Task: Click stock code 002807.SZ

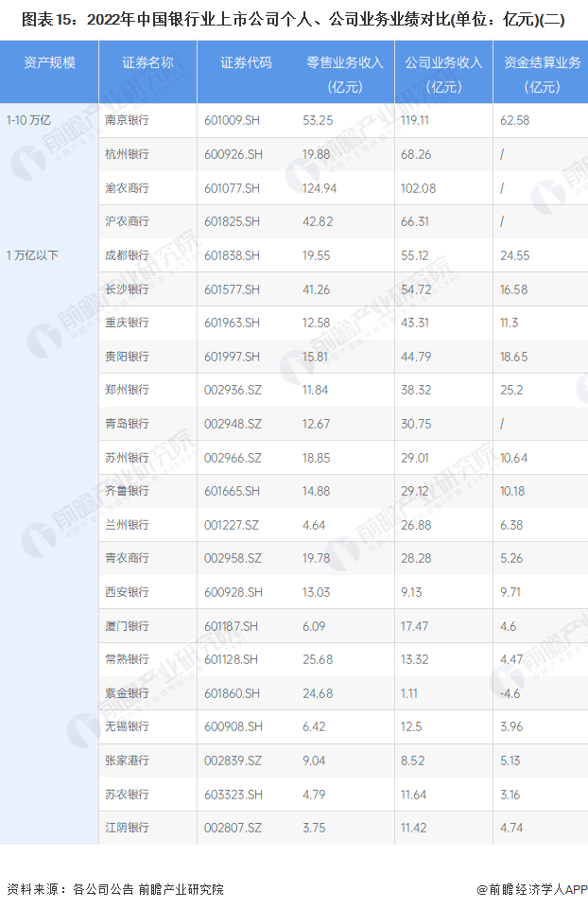Action: [x=233, y=828]
